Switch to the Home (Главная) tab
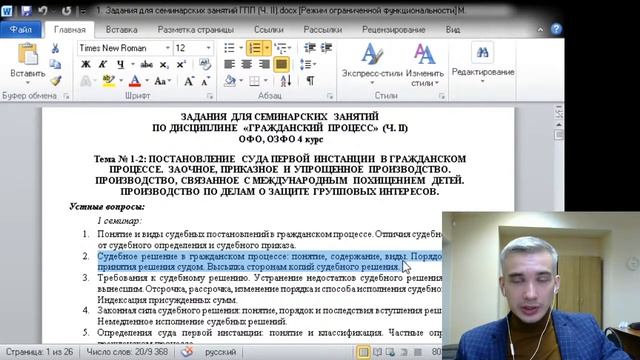The height and width of the screenshot is (360, 640). point(69,30)
